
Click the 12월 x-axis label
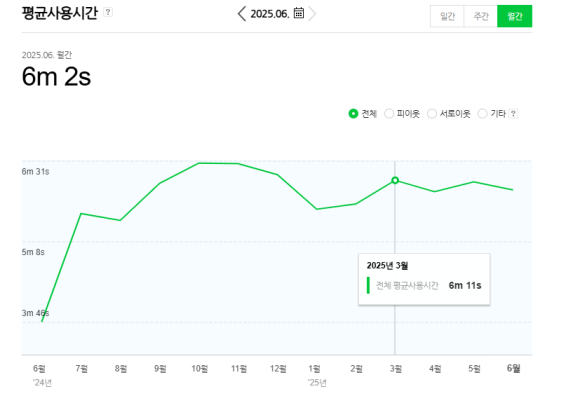(278, 369)
